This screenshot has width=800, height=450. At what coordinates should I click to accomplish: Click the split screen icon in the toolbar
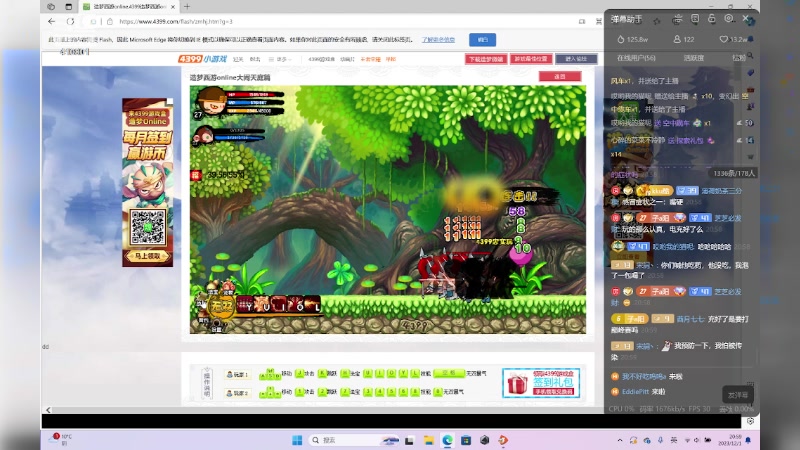(x=582, y=21)
